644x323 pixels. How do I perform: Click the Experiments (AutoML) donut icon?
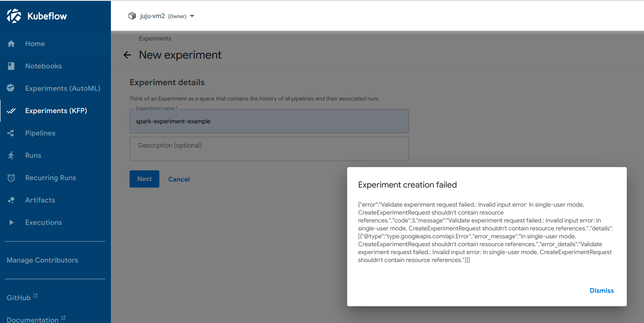pyautogui.click(x=11, y=88)
